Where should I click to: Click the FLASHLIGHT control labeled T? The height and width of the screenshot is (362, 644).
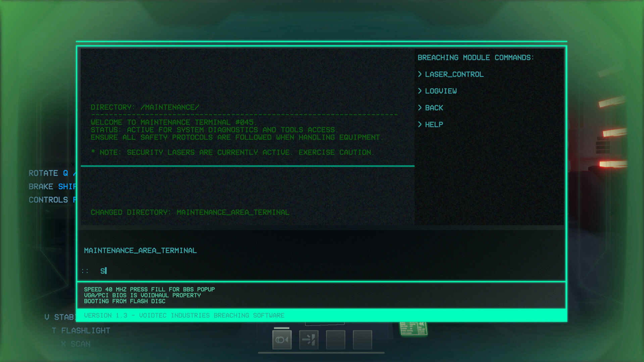pos(81,330)
